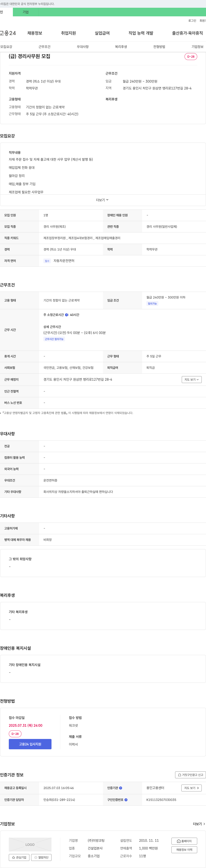Click the contact text 민승희(031-289-2214)
Image resolution: width=206 pixels, height=868 pixels.
59,800
